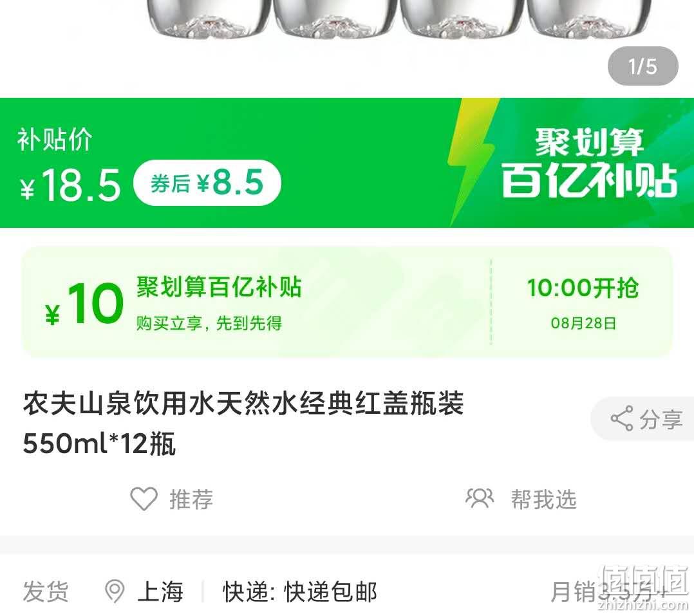
Task: Tap the 补贴价 ¥18.5 price
Action: 70,165
